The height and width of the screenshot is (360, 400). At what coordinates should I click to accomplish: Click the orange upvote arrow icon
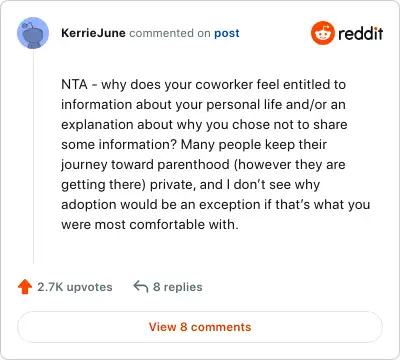25,287
